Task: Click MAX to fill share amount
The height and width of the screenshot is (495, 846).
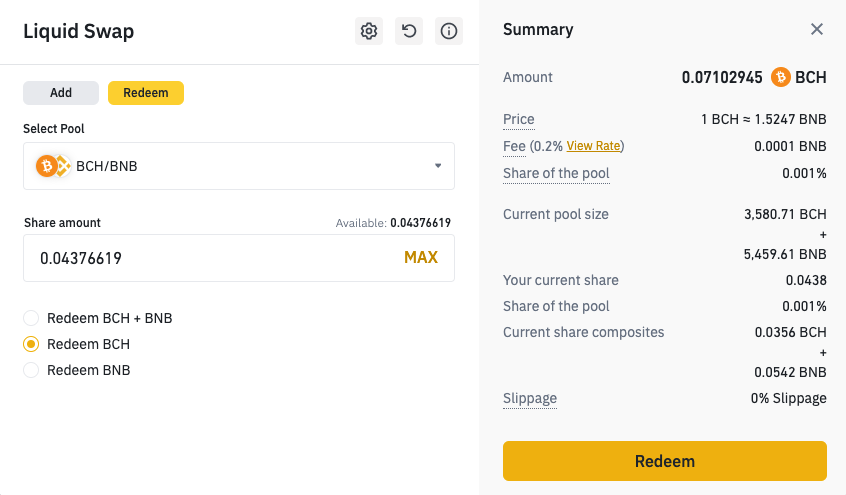Action: click(421, 257)
